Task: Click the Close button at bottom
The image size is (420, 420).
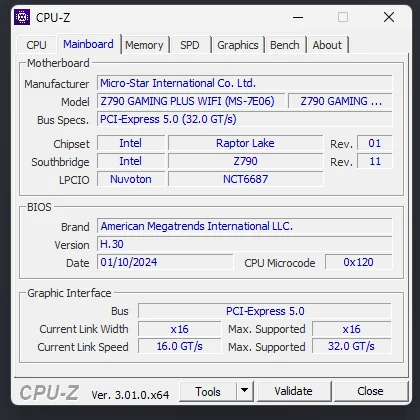Action: [370, 391]
